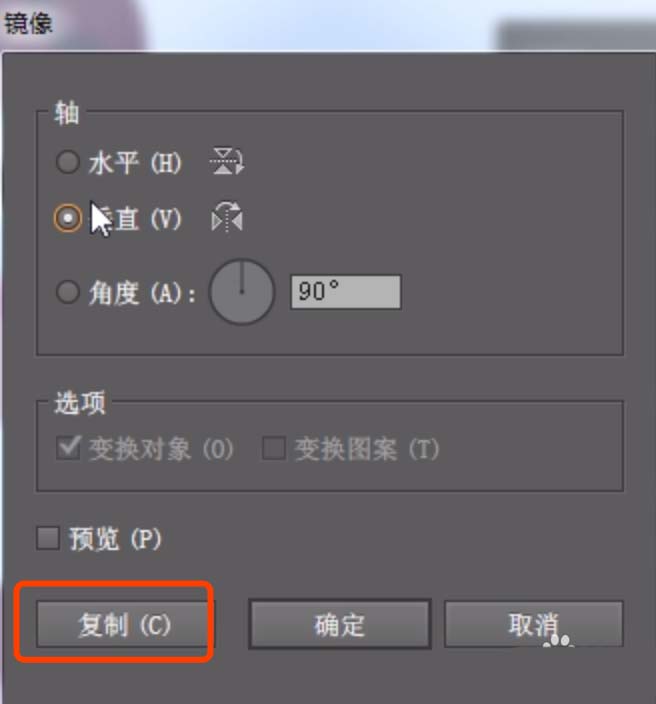Toggle the 变换对象 (O) checkbox
Screen dimensions: 656x704
click(x=68, y=448)
